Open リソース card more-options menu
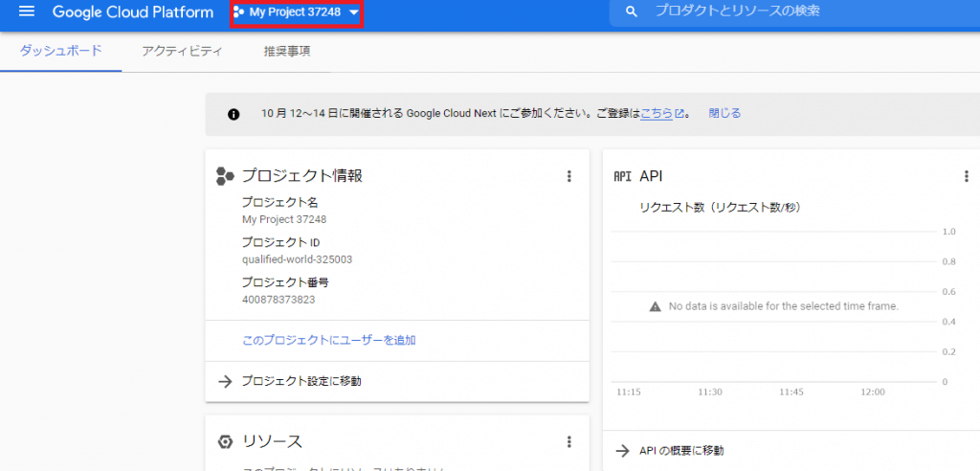Screen dimensions: 980x471 [x=568, y=442]
